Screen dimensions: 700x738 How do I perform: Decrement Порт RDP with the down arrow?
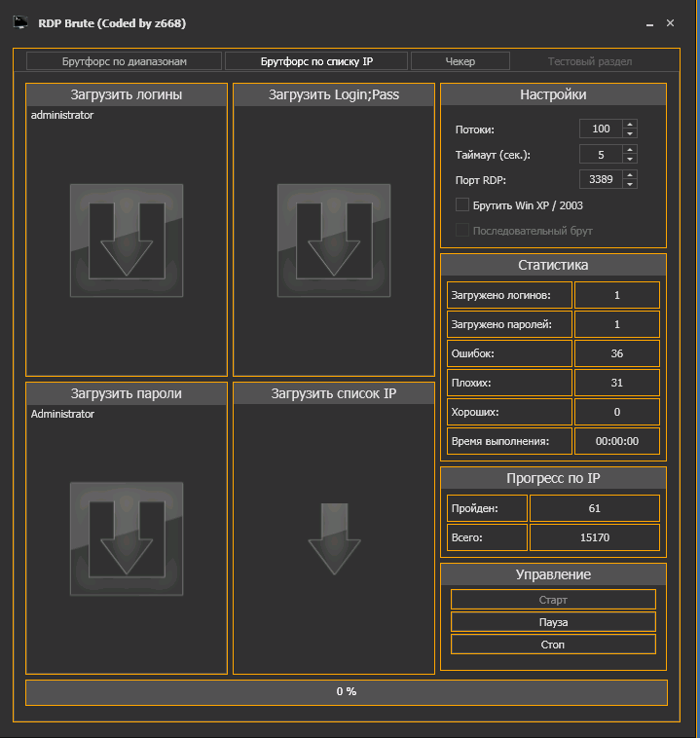(x=630, y=184)
